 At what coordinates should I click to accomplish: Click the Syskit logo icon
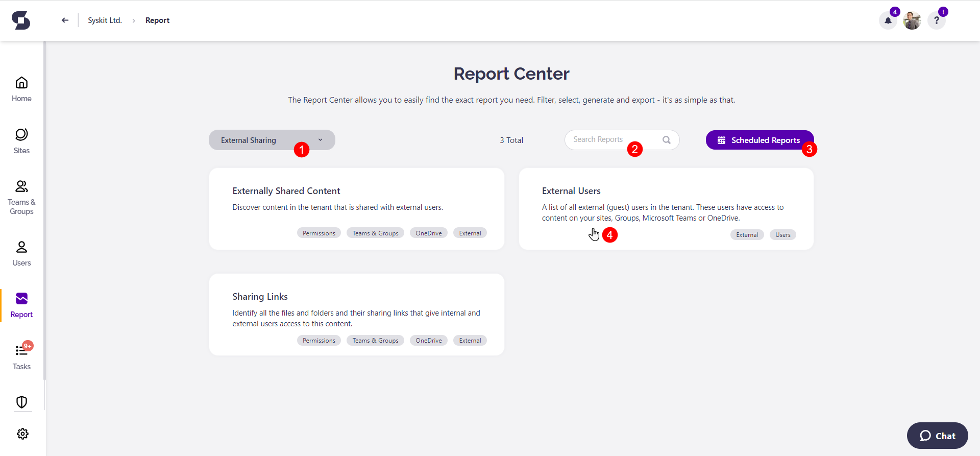pyautogui.click(x=21, y=20)
